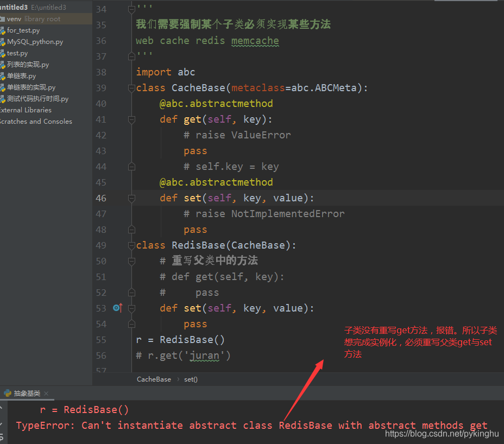Click CacheBase in editor breadcrumb
Viewport: 504px width, 444px height.
coord(154,379)
